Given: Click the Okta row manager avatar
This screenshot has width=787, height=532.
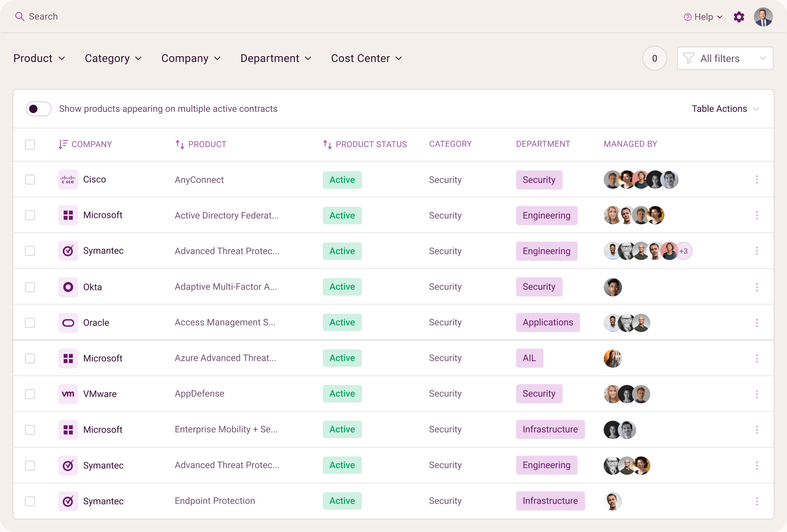Looking at the screenshot, I should coord(613,287).
